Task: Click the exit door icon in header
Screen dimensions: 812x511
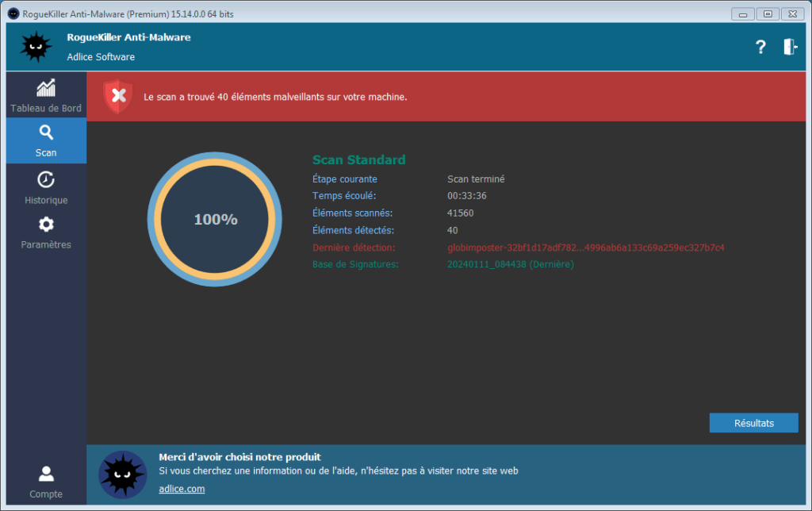Action: (790, 48)
